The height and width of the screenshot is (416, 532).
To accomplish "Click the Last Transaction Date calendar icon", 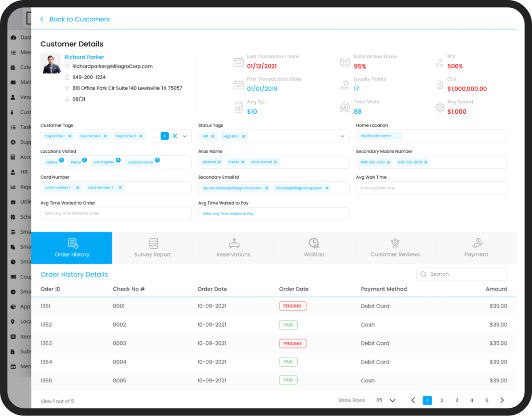I will click(x=238, y=62).
